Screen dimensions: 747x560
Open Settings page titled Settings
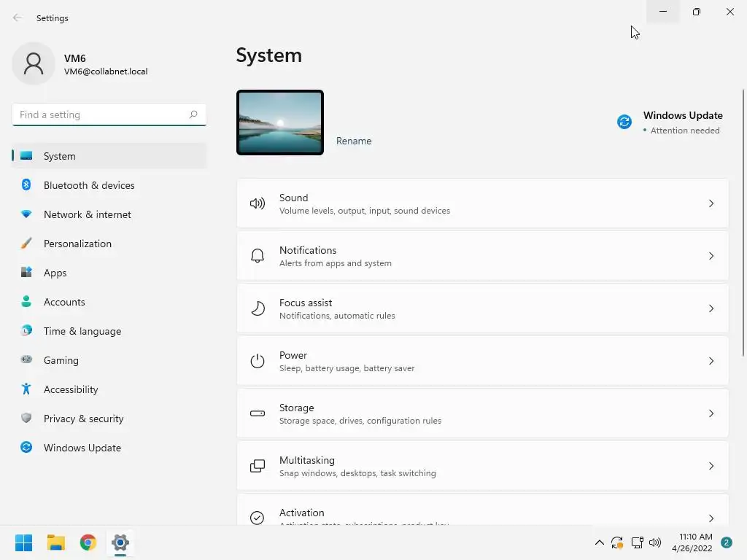pyautogui.click(x=53, y=18)
